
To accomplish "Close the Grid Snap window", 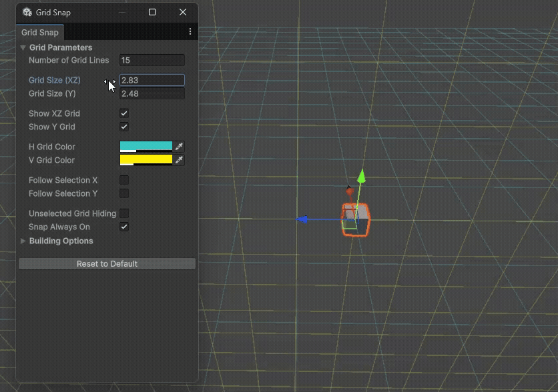I will coord(183,12).
